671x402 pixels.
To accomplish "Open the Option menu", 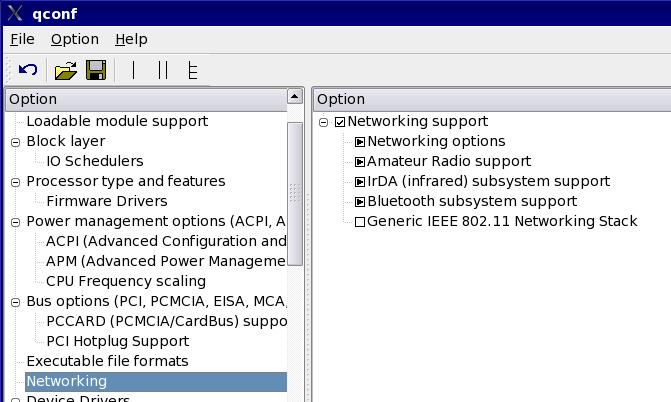I will [75, 39].
